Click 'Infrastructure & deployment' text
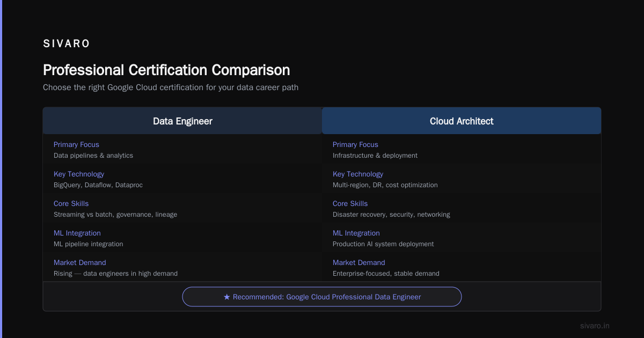The height and width of the screenshot is (338, 644). coord(375,156)
